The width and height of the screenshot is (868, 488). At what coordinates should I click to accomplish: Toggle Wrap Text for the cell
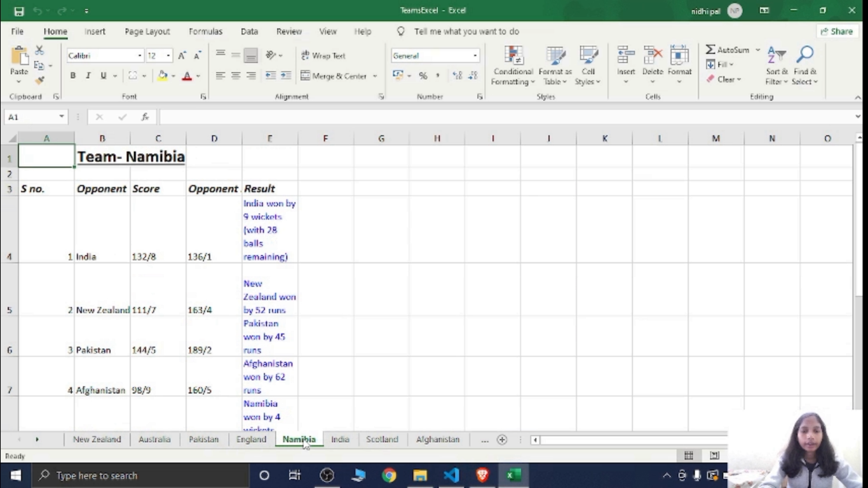(323, 56)
